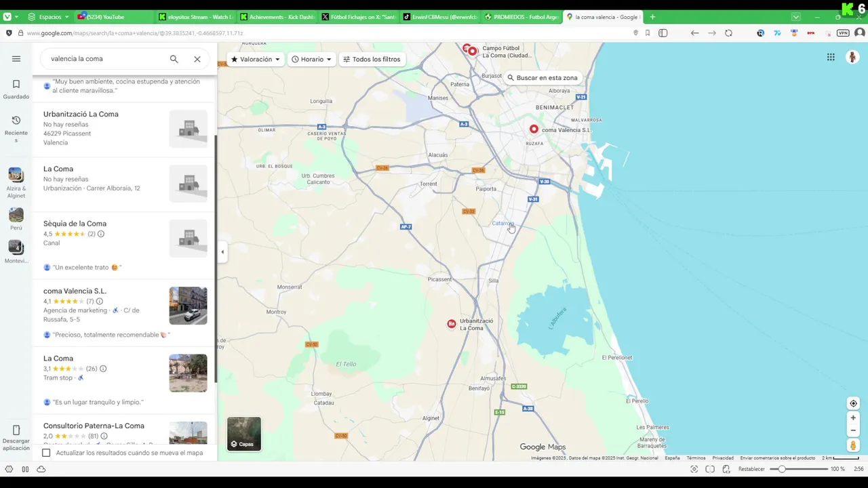
Task: Open the Urbanització La Coma result
Action: pos(123,129)
